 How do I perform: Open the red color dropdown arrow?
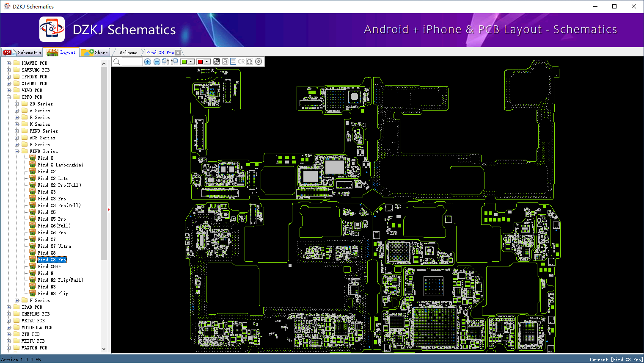point(207,62)
